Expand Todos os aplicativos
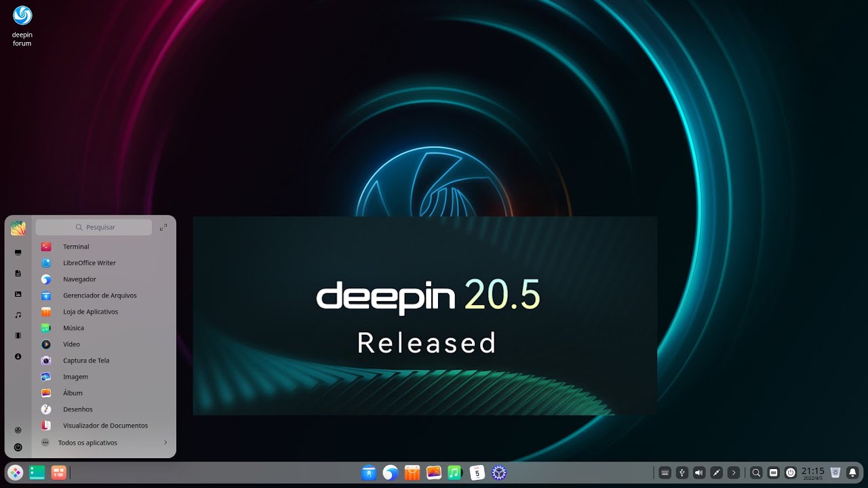 pyautogui.click(x=104, y=443)
